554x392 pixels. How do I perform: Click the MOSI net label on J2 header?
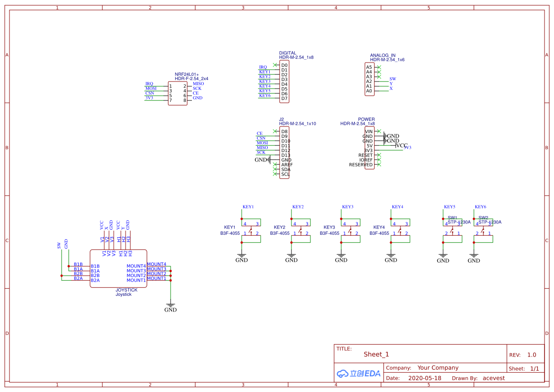(262, 143)
